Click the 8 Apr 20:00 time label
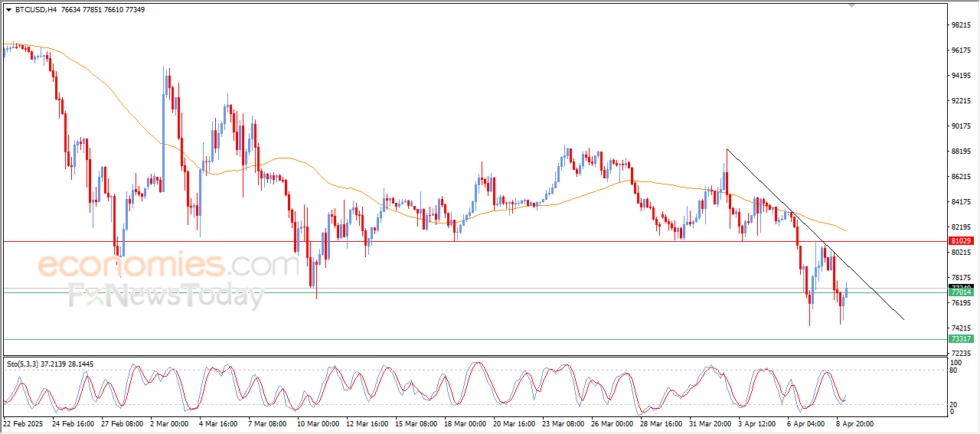 (x=854, y=423)
